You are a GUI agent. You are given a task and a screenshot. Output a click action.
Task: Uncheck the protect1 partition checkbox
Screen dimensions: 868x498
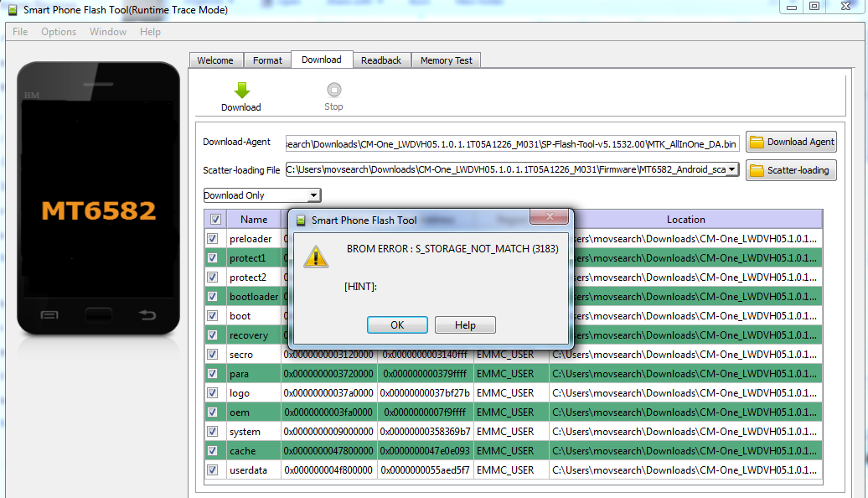pos(212,258)
